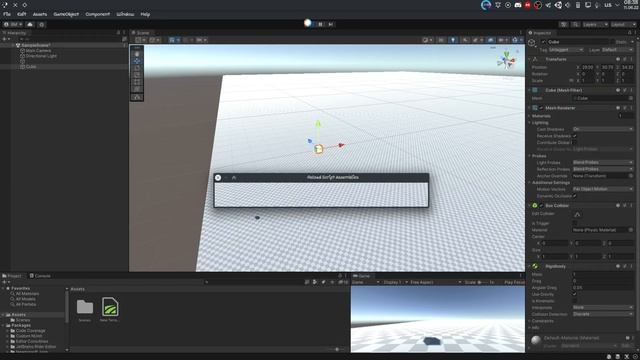Image resolution: width=640 pixels, height=360 pixels.
Task: Click the Default-Material preview sphere
Action: 536,340
